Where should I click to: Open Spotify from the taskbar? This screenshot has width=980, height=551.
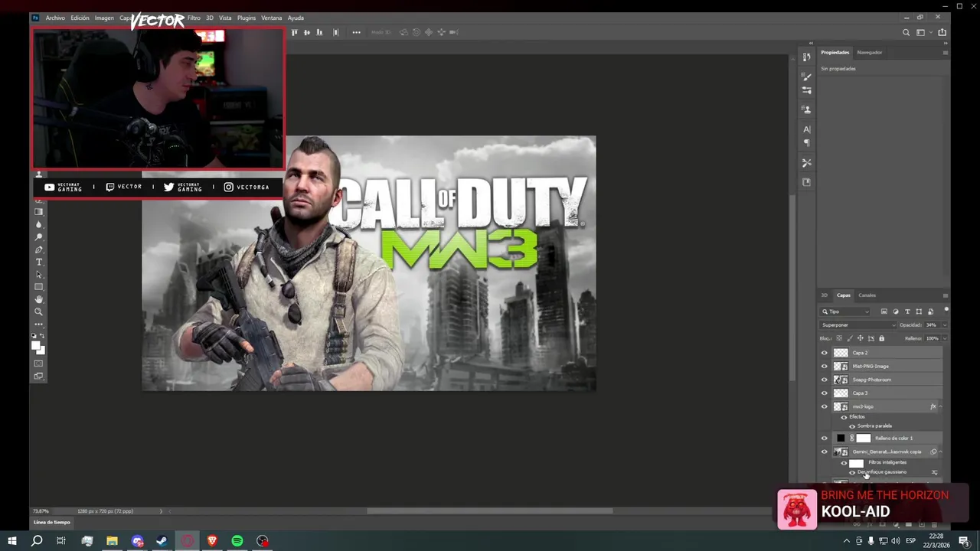click(237, 541)
